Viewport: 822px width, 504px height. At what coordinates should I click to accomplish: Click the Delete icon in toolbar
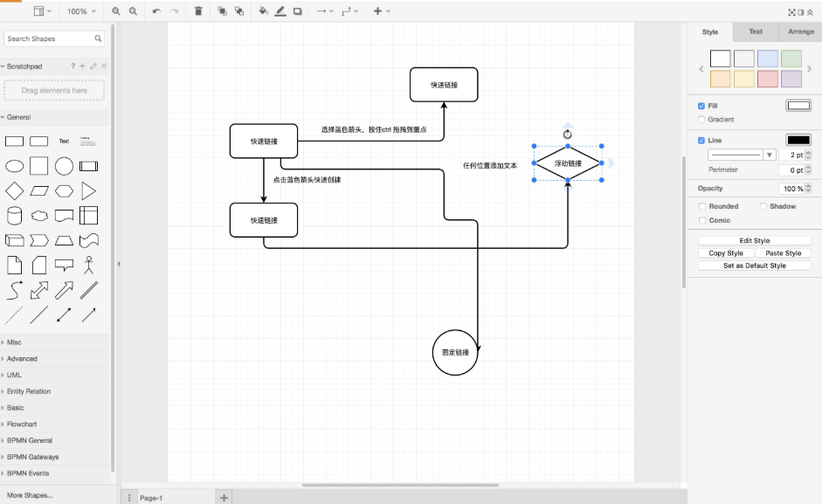coord(198,11)
